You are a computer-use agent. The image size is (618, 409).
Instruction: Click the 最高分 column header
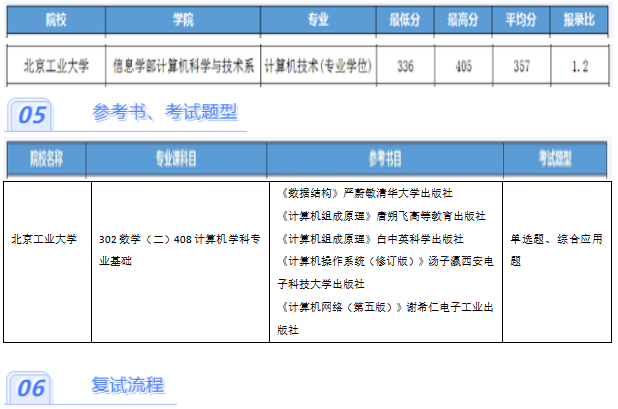(x=463, y=19)
